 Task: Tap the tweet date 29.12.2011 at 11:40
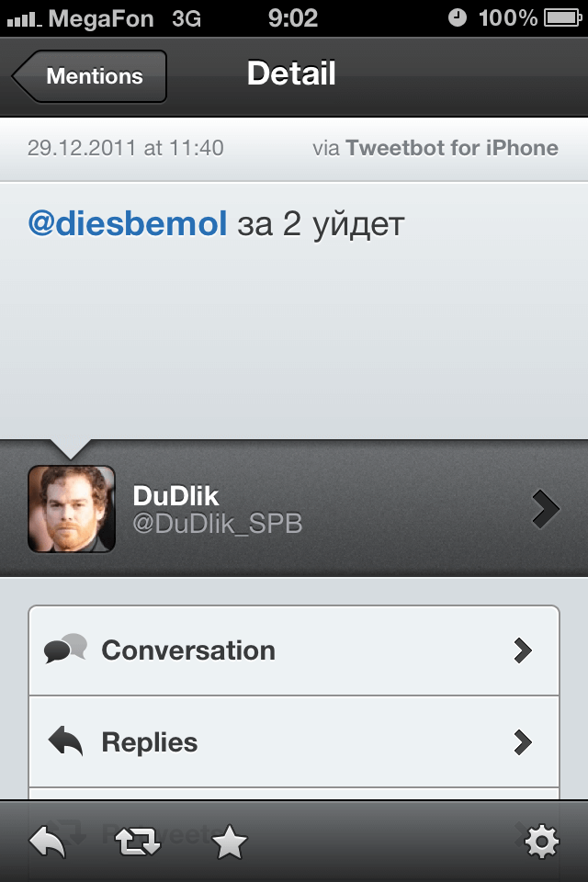(x=126, y=148)
